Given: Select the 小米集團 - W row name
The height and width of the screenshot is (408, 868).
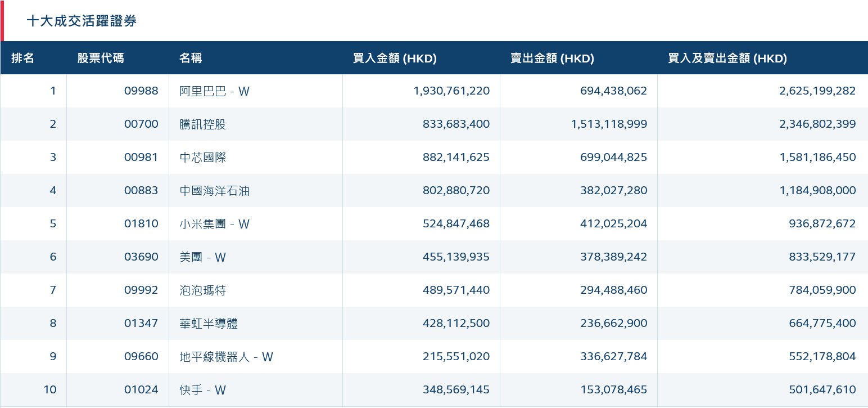Looking at the screenshot, I should tap(214, 223).
